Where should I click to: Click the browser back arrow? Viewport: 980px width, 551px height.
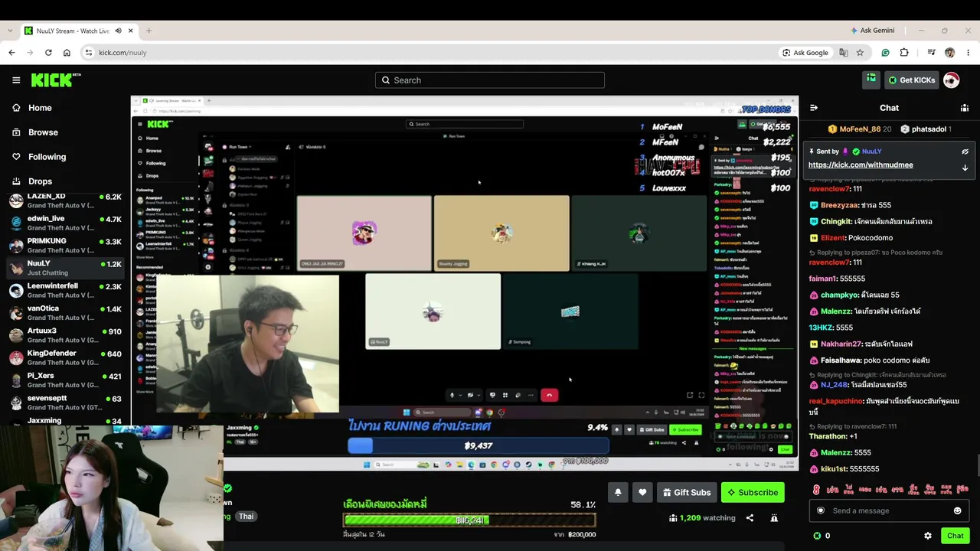(x=11, y=53)
